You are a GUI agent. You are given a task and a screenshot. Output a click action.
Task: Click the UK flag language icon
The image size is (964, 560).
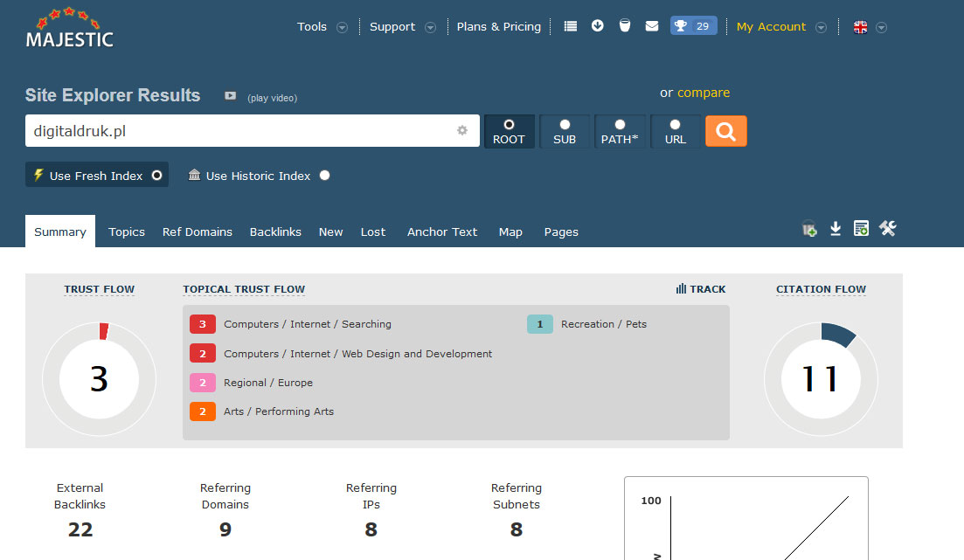coord(860,27)
